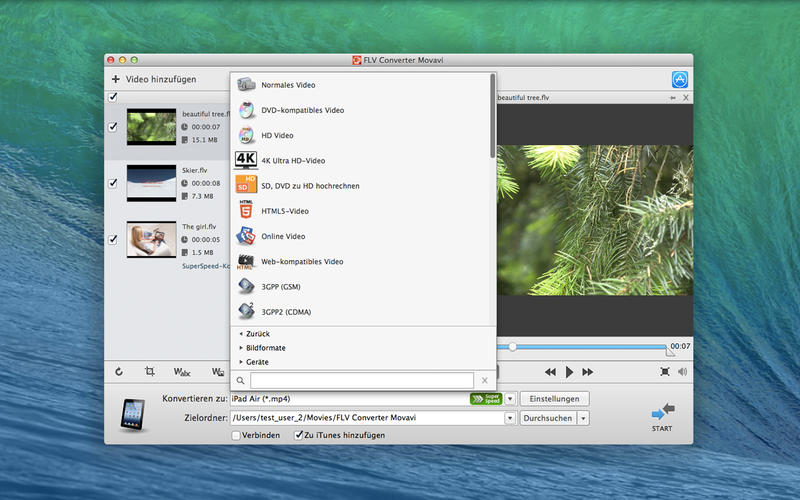The width and height of the screenshot is (800, 500).
Task: Click the DVD-kompatibles Video disc icon
Action: pos(246,110)
